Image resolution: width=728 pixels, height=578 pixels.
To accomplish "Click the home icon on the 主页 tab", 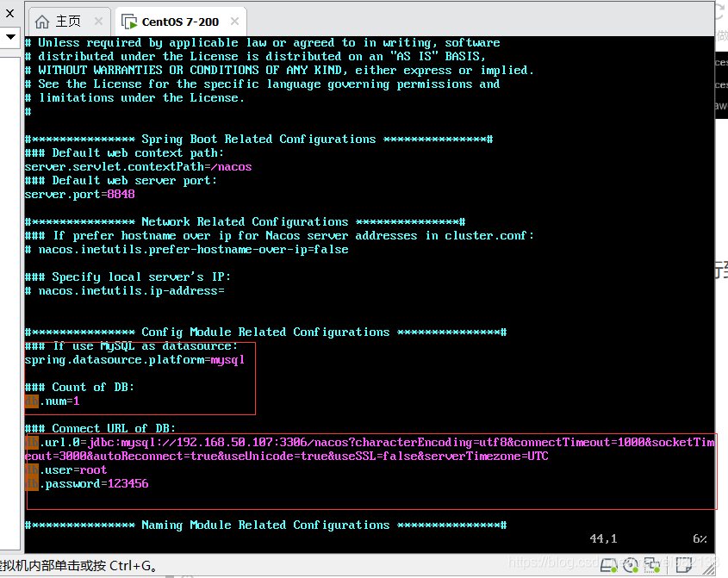I will coord(42,22).
